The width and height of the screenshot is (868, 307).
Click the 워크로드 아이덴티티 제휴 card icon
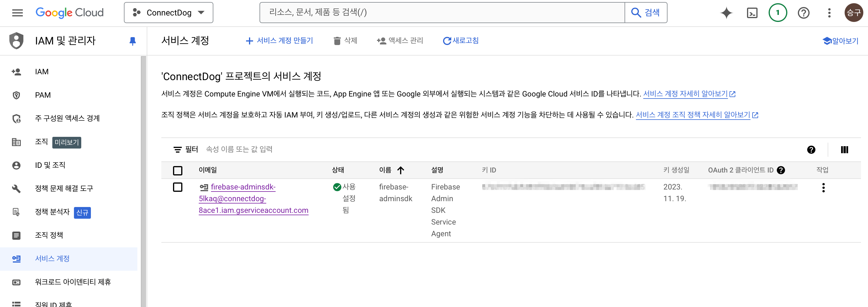pos(16,282)
